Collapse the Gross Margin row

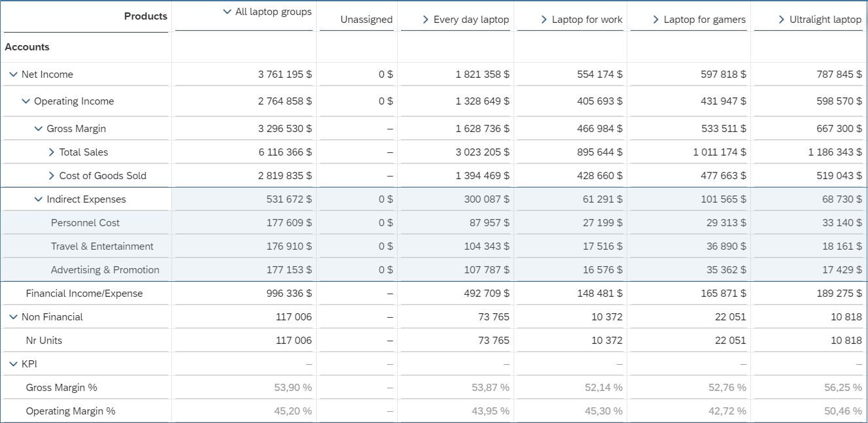pos(39,129)
